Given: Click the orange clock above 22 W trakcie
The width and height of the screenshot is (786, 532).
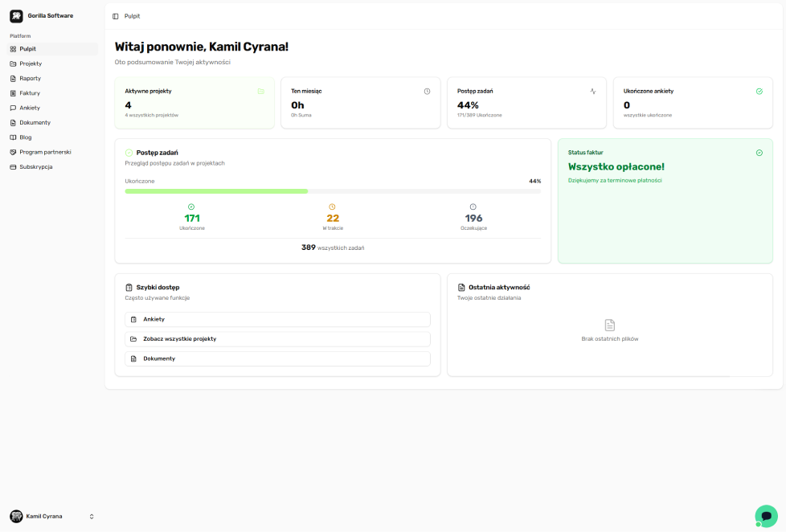Looking at the screenshot, I should pos(333,207).
